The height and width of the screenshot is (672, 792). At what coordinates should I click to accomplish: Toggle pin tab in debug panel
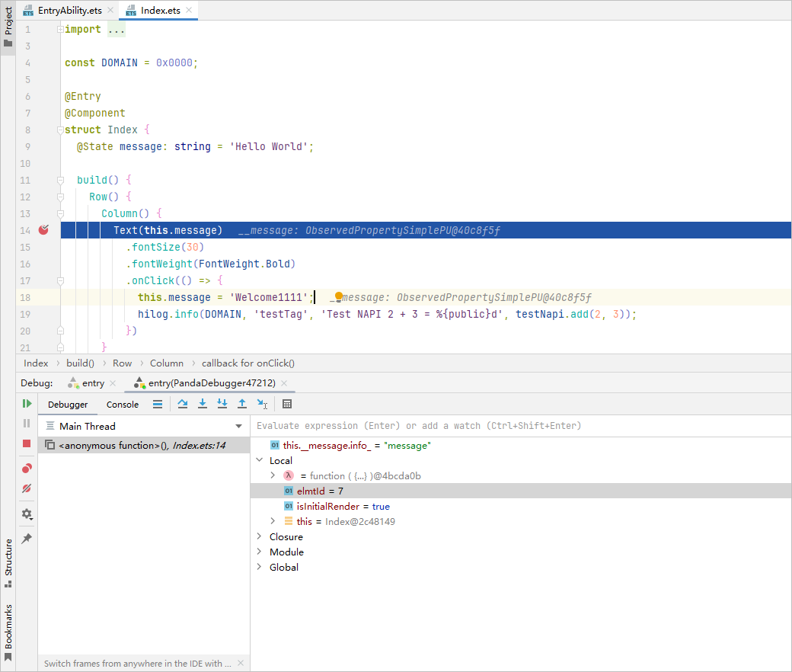(27, 539)
